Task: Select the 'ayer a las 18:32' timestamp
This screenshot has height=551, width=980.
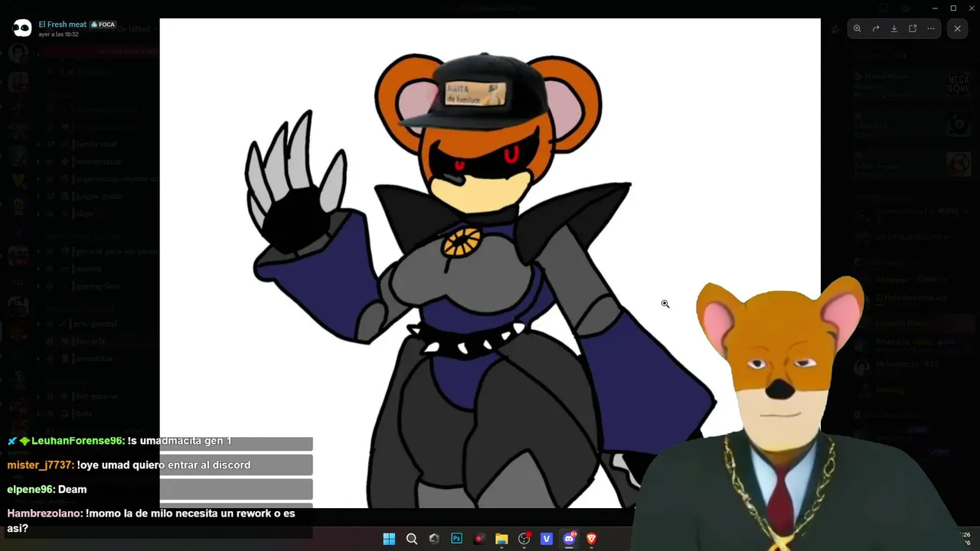Action: (x=58, y=34)
